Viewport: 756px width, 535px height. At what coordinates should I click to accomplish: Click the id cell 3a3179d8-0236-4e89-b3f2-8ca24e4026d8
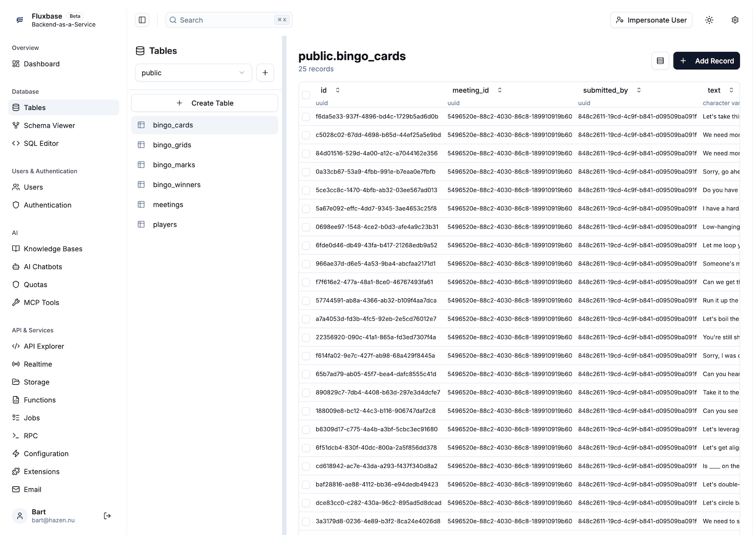point(378,521)
